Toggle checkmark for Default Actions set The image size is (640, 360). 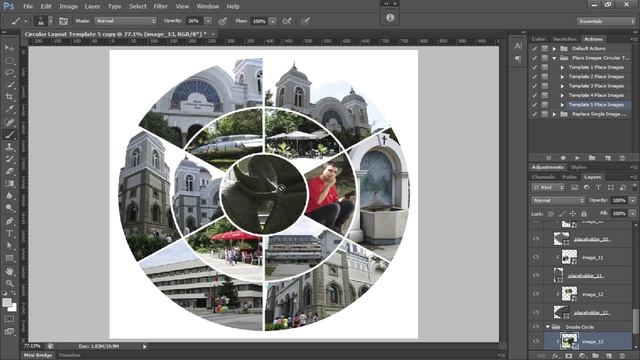[534, 49]
